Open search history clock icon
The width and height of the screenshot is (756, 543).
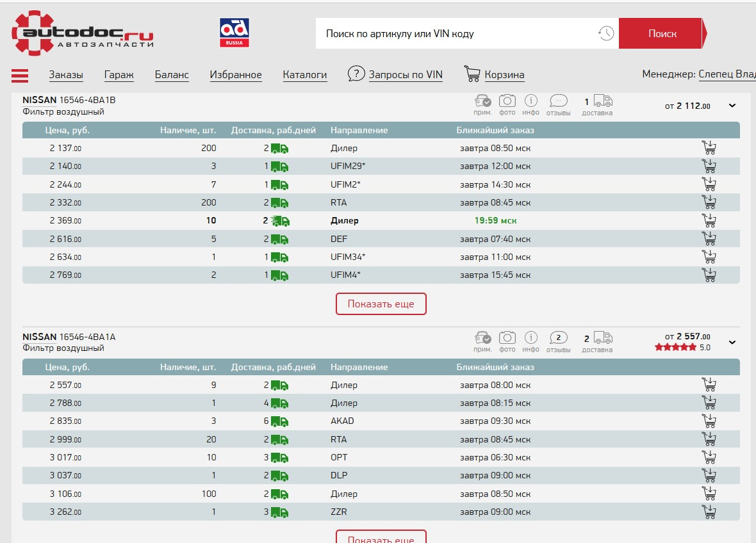pyautogui.click(x=606, y=33)
